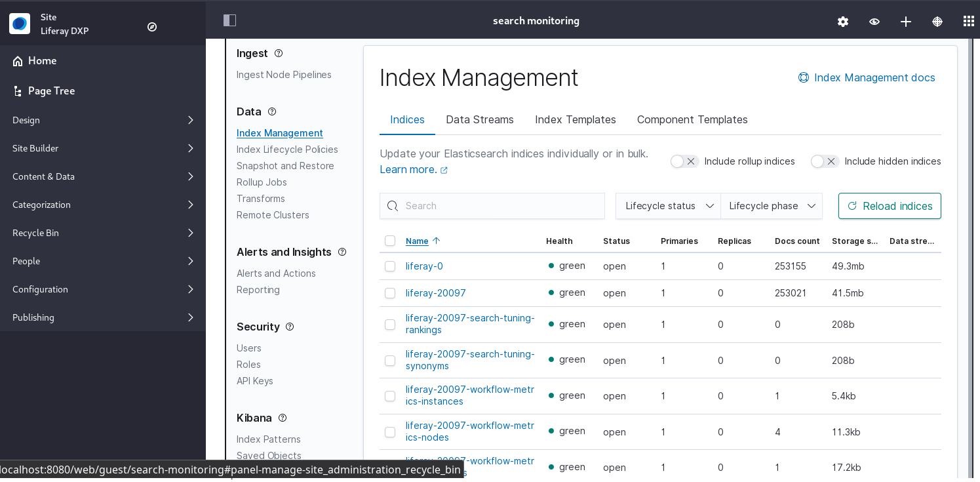Open the globe language icon
The image size is (980, 482).
[937, 22]
